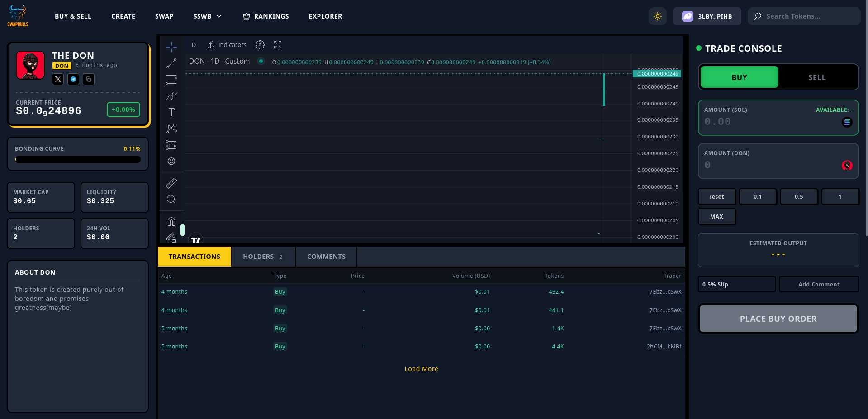Open the emoji annotation tool
Image resolution: width=868 pixels, height=419 pixels.
[x=171, y=161]
